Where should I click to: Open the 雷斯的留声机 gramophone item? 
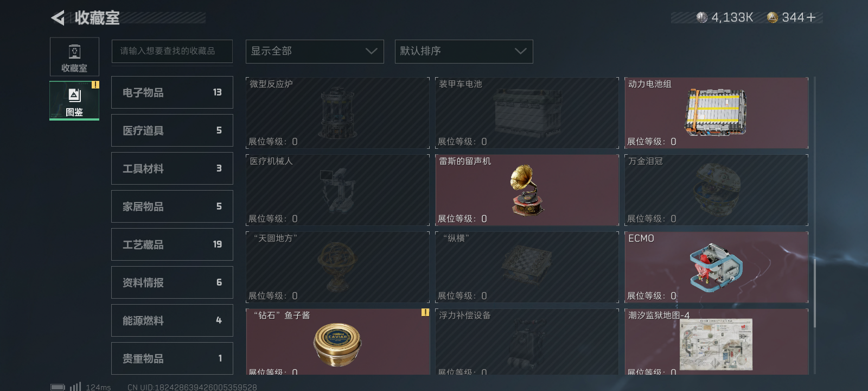point(527,190)
